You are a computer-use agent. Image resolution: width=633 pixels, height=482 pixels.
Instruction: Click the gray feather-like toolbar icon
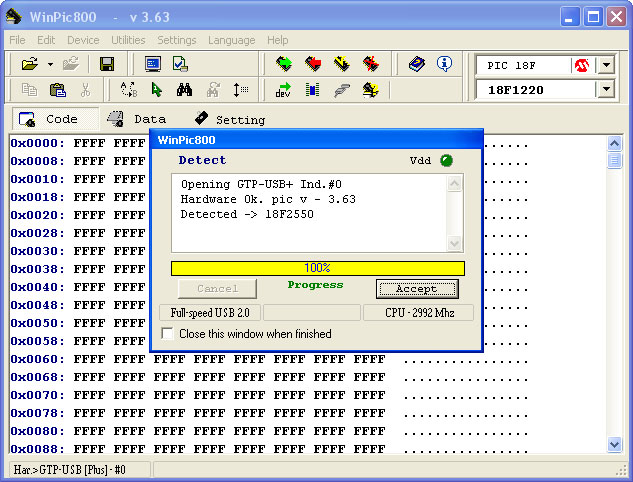coord(342,90)
